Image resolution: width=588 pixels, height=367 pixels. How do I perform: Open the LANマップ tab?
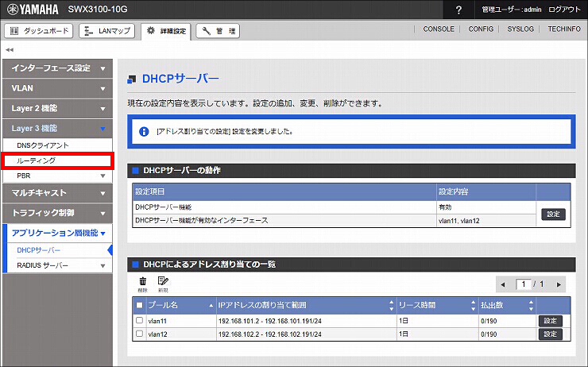pyautogui.click(x=107, y=31)
